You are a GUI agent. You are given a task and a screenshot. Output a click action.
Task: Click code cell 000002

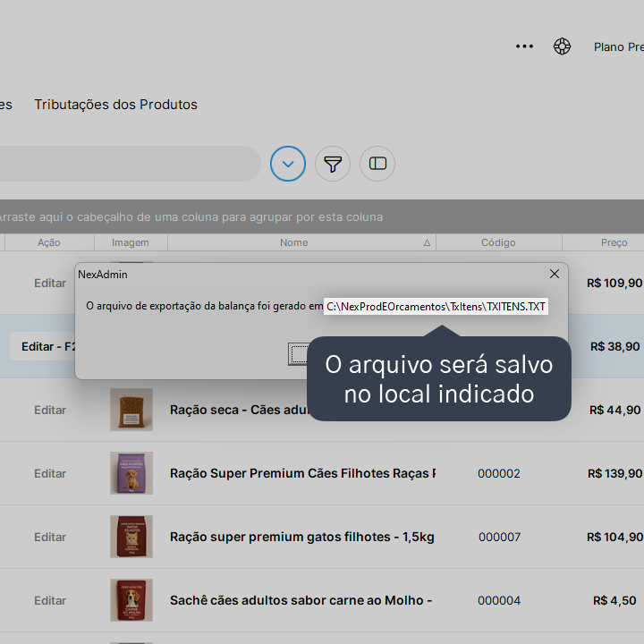(x=498, y=473)
